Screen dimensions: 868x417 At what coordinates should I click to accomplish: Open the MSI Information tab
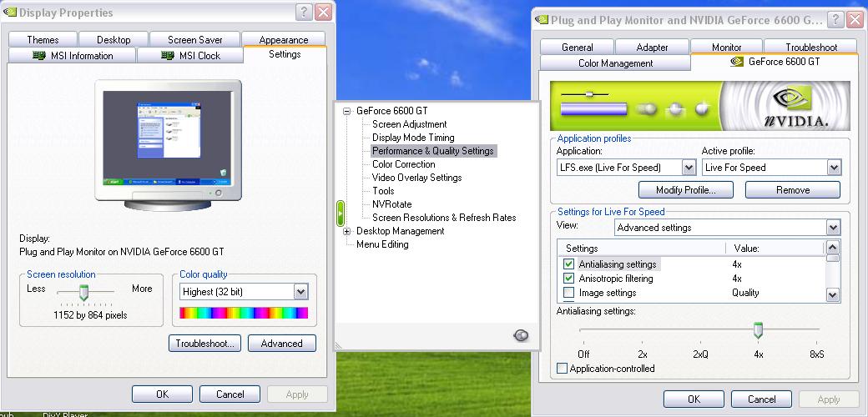click(72, 55)
